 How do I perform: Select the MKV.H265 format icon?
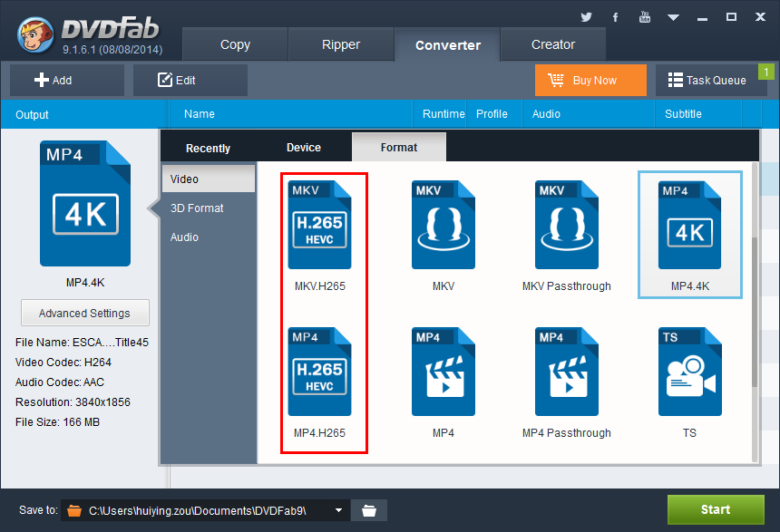[x=319, y=225]
